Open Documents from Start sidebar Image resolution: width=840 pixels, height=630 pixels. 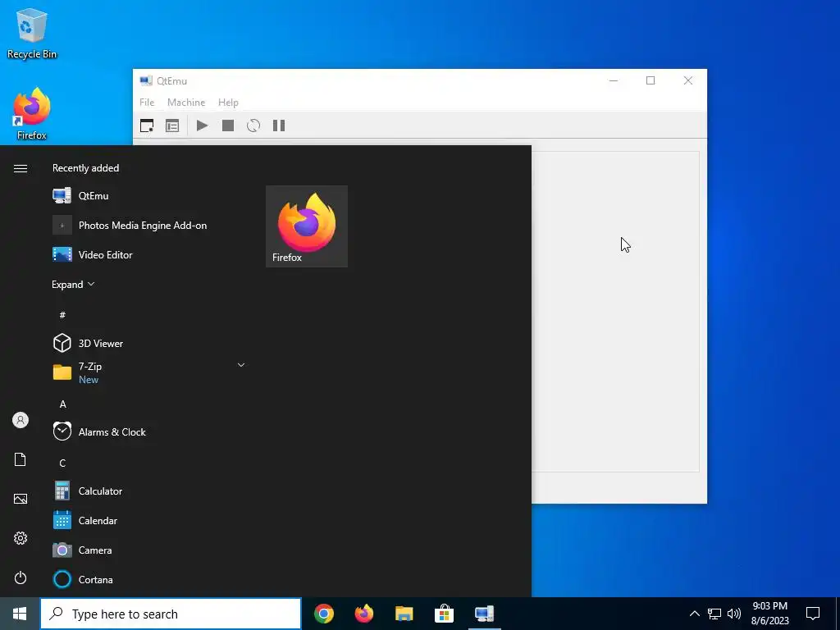click(x=21, y=459)
